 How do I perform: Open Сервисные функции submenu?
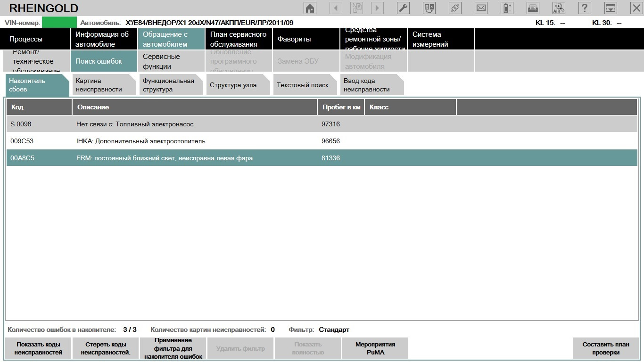click(171, 61)
